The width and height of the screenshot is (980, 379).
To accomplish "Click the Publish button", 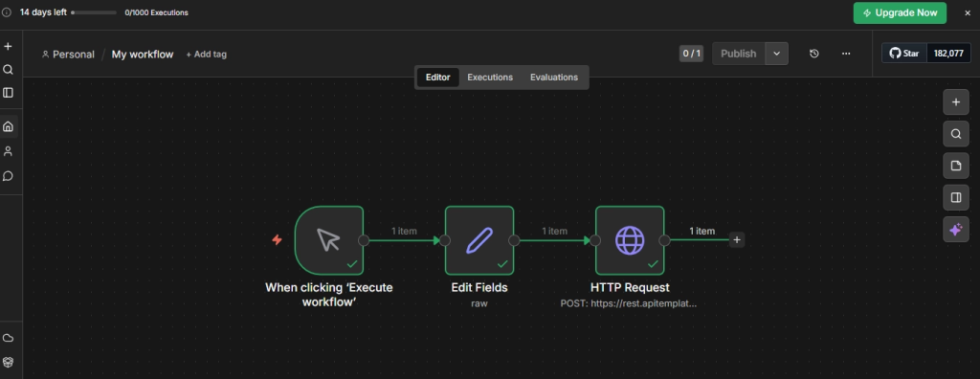I will [739, 54].
